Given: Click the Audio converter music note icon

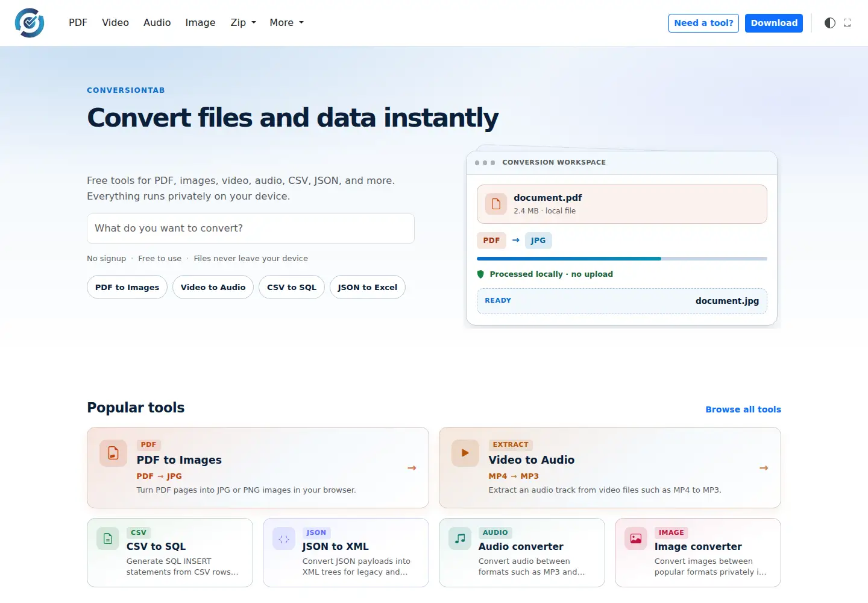Looking at the screenshot, I should coord(460,538).
